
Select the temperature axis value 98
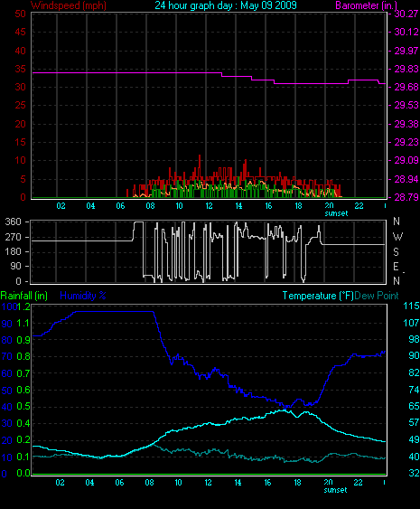414,339
